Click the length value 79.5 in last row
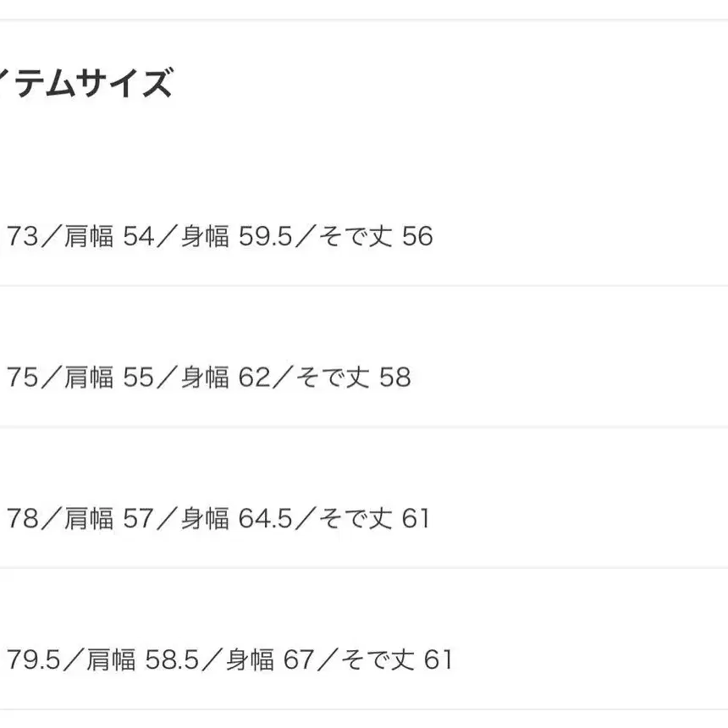 click(x=33, y=659)
